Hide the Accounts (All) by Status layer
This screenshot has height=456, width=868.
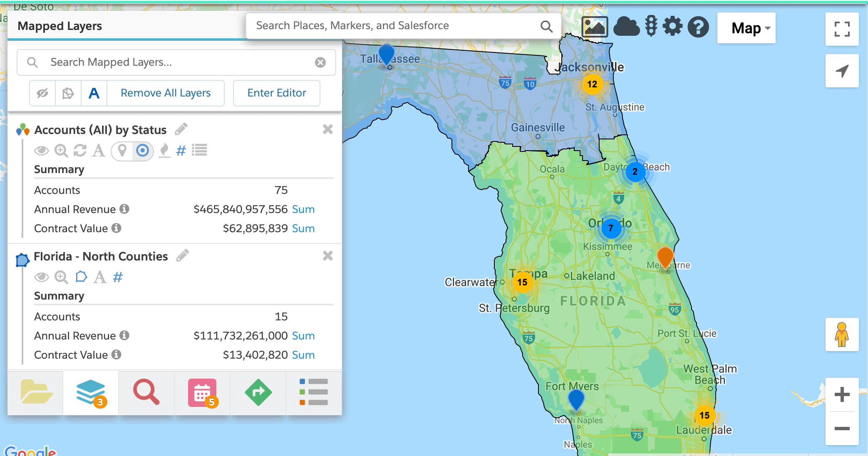tap(42, 151)
